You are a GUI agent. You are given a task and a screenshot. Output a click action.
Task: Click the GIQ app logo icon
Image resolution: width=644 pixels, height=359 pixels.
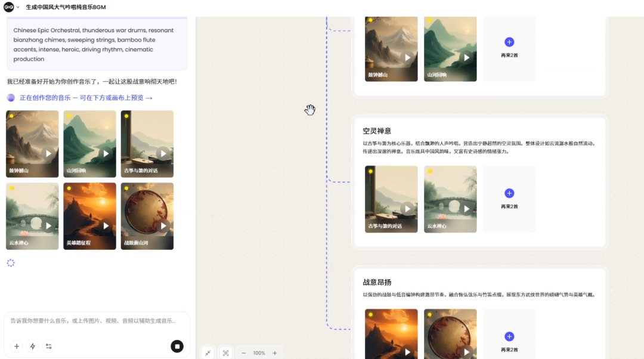[x=7, y=7]
